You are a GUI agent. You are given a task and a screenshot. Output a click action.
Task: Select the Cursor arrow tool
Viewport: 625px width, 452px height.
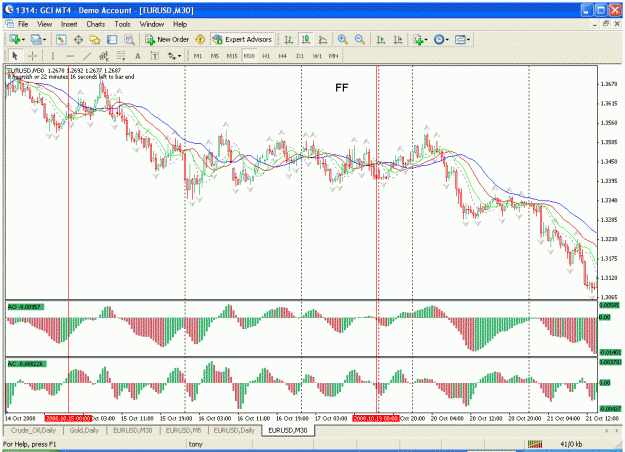15,56
